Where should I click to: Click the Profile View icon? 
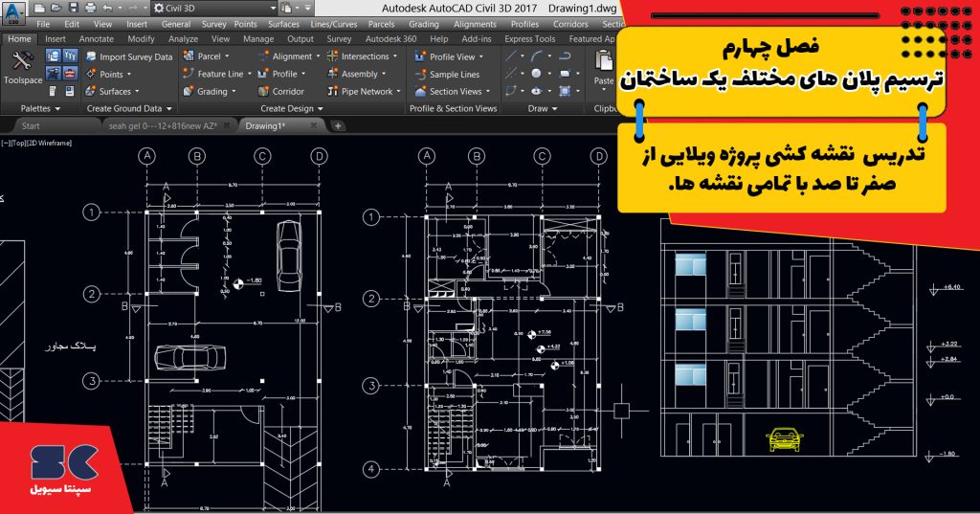coord(420,56)
